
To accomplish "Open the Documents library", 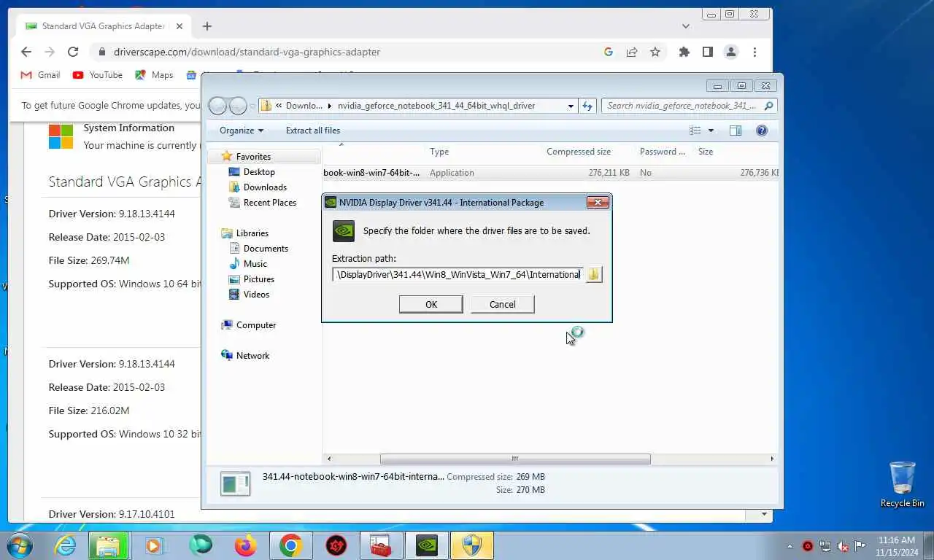I will [266, 249].
